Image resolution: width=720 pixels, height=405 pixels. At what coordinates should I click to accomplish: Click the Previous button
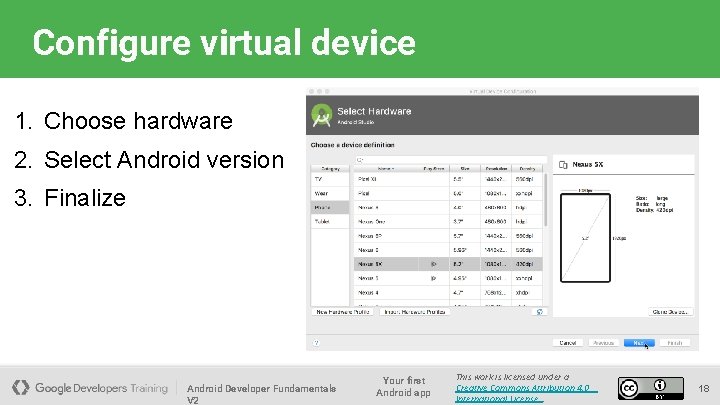coord(603,343)
